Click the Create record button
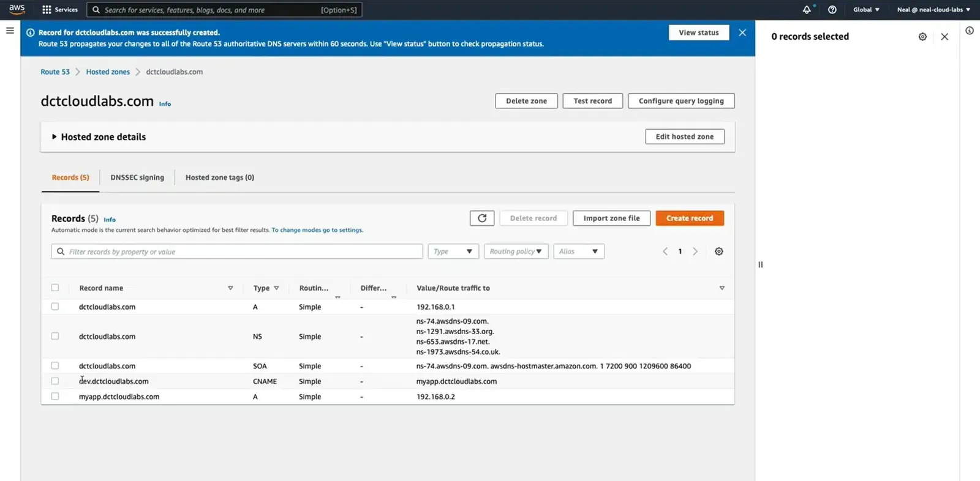Image resolution: width=980 pixels, height=481 pixels. click(x=690, y=218)
